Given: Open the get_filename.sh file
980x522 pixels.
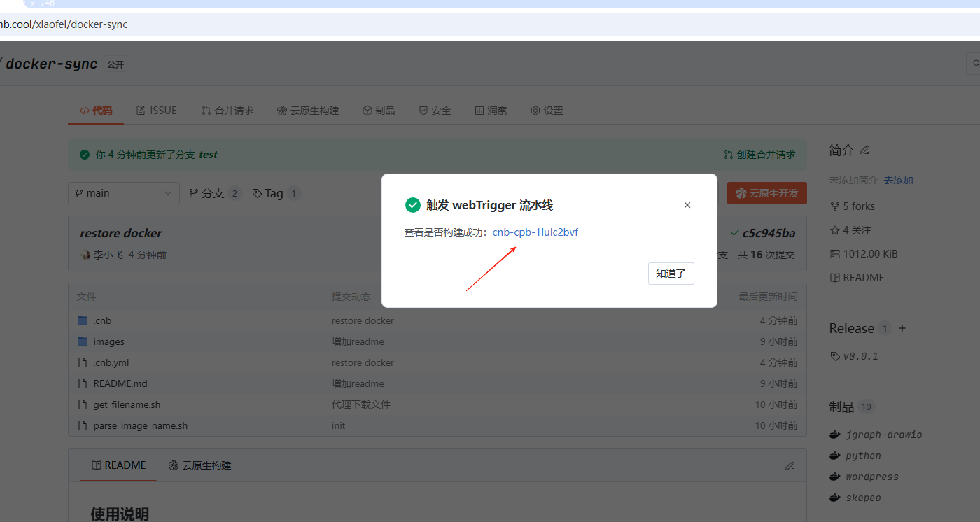Looking at the screenshot, I should [x=127, y=404].
